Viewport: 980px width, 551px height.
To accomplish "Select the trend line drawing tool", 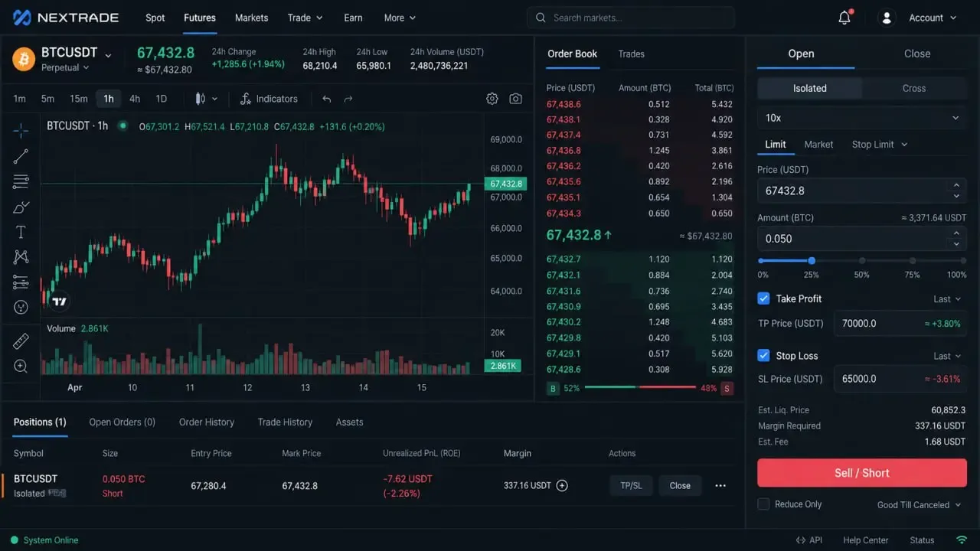I will (21, 156).
